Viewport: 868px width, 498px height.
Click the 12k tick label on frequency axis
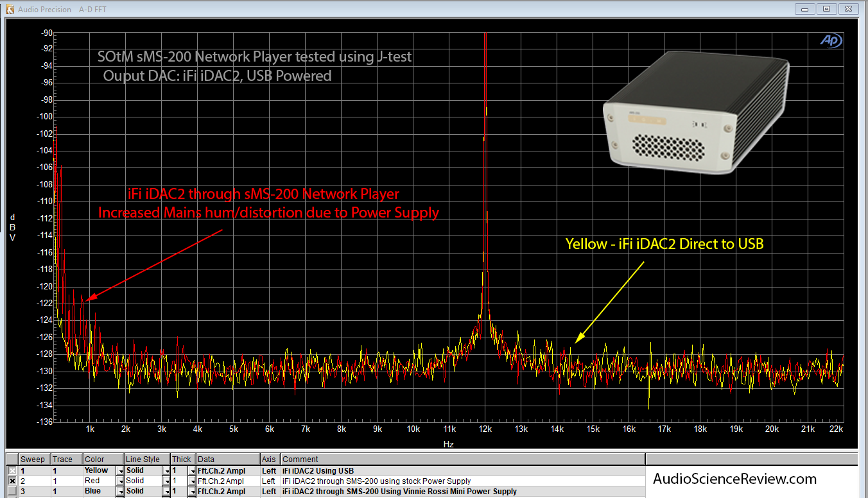pyautogui.click(x=485, y=429)
